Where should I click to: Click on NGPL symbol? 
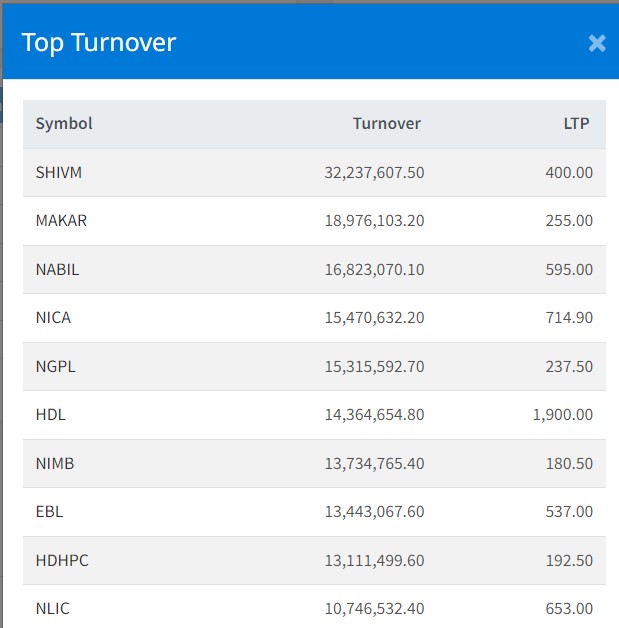pyautogui.click(x=55, y=367)
